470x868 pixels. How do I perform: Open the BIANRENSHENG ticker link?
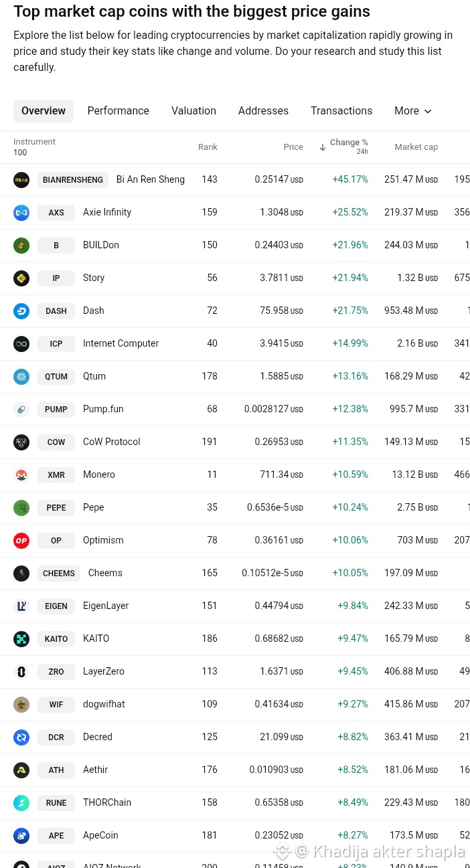[73, 180]
